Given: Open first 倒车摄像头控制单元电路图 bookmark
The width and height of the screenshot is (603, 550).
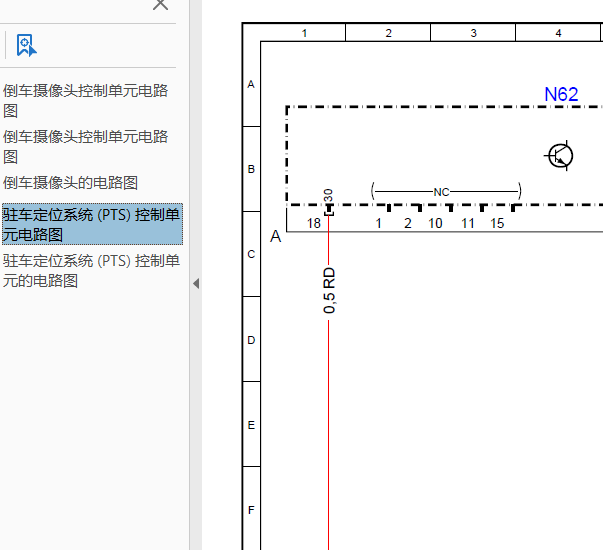Looking at the screenshot, I should point(85,101).
